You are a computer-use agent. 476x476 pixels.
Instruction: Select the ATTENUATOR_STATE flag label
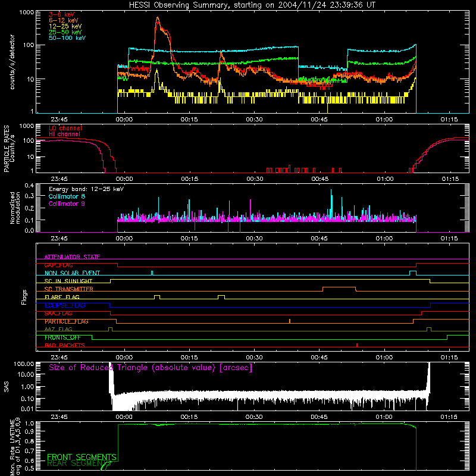[x=72, y=257]
